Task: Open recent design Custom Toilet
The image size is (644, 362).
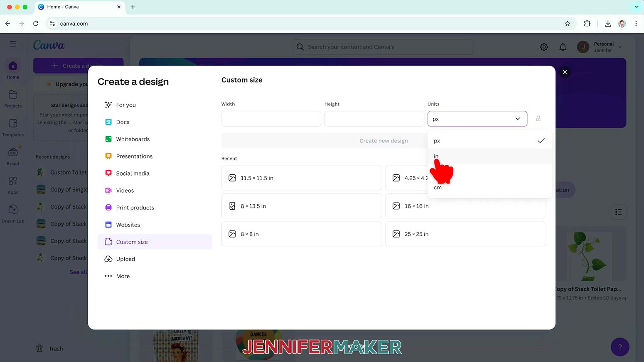Action: pyautogui.click(x=61, y=172)
